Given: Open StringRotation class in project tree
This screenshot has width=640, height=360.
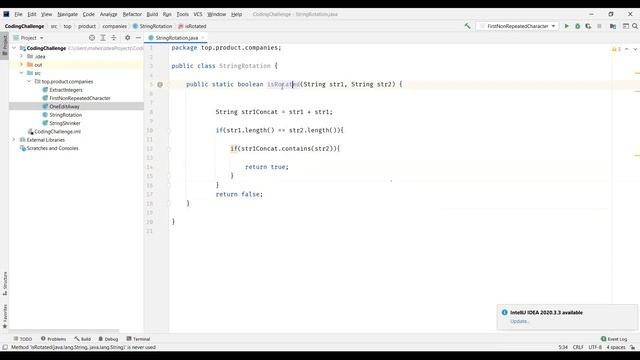Looking at the screenshot, I should pos(65,115).
